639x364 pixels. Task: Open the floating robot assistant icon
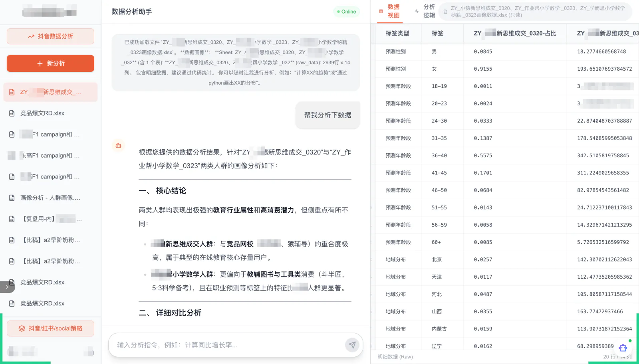(623, 348)
